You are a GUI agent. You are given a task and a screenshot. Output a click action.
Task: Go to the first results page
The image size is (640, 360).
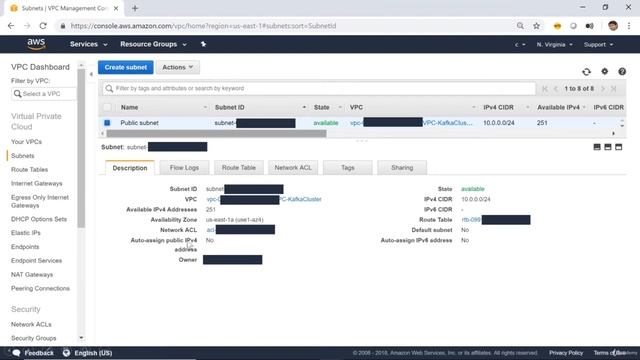point(545,89)
